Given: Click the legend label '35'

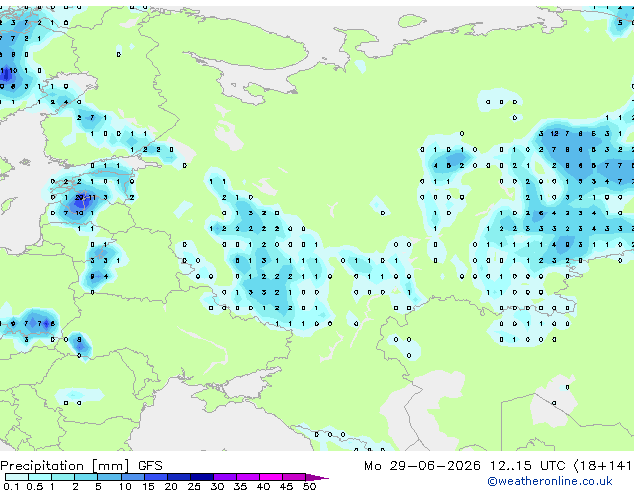Looking at the screenshot, I should pyautogui.click(x=240, y=486).
